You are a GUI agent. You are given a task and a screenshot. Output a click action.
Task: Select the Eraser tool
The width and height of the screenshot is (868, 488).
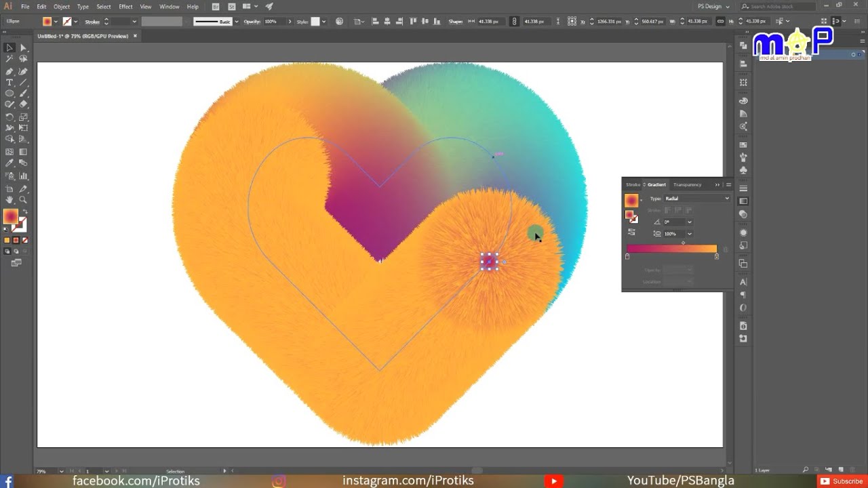[23, 104]
